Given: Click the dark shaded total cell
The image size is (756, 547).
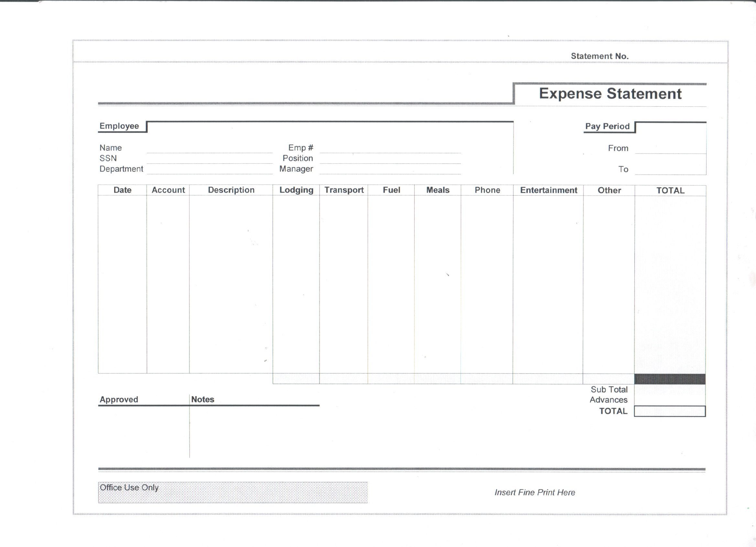Looking at the screenshot, I should (x=669, y=379).
